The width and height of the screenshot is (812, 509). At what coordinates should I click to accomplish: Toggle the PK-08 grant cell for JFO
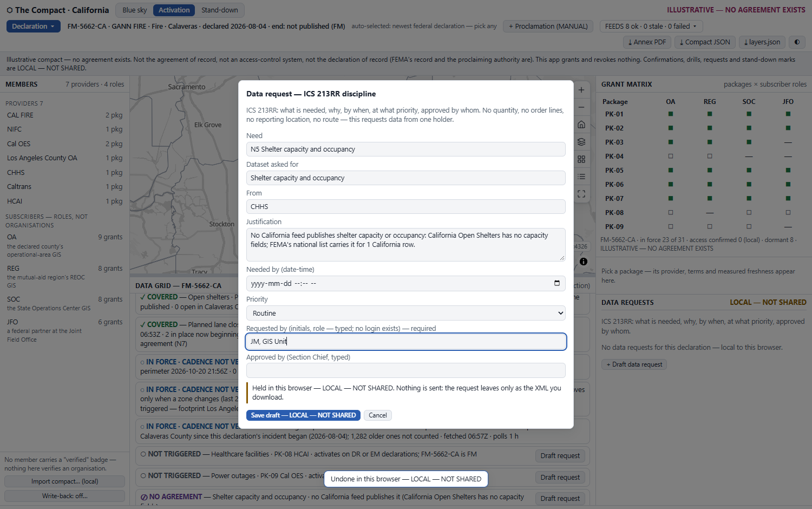788,213
